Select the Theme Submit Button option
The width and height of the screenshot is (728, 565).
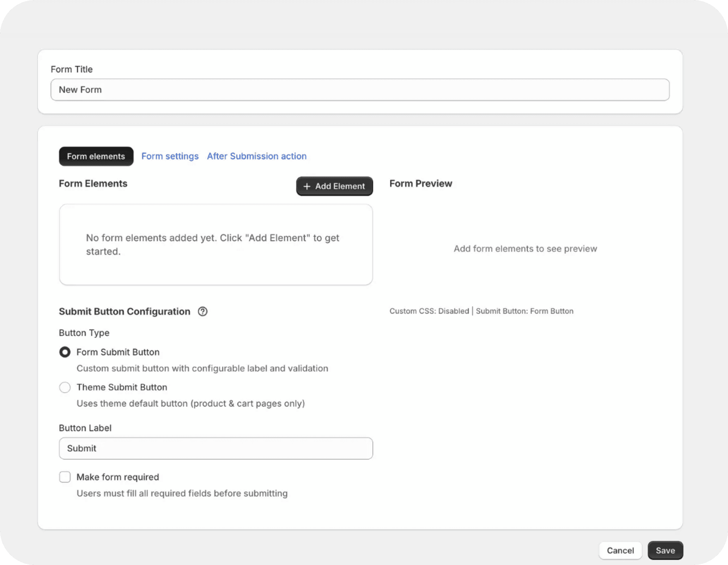tap(65, 387)
